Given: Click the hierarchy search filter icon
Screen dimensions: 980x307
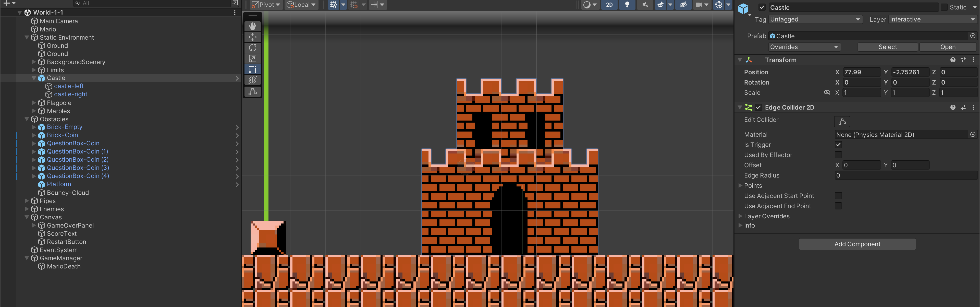Looking at the screenshot, I should click(x=78, y=3).
